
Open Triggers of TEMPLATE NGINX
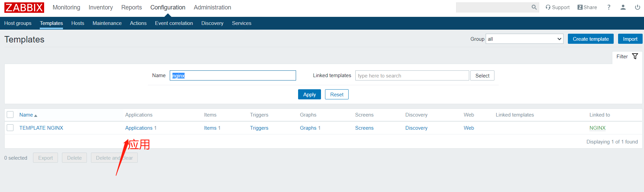(259, 128)
